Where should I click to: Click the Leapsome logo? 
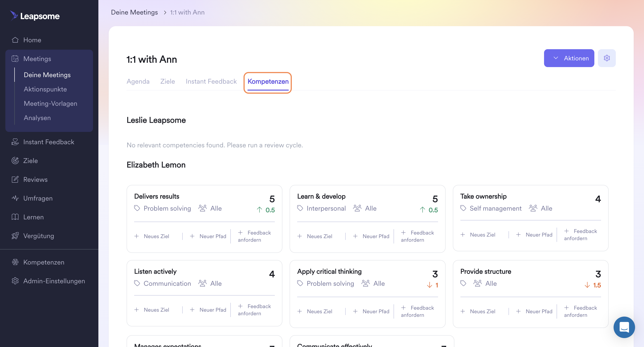[35, 16]
